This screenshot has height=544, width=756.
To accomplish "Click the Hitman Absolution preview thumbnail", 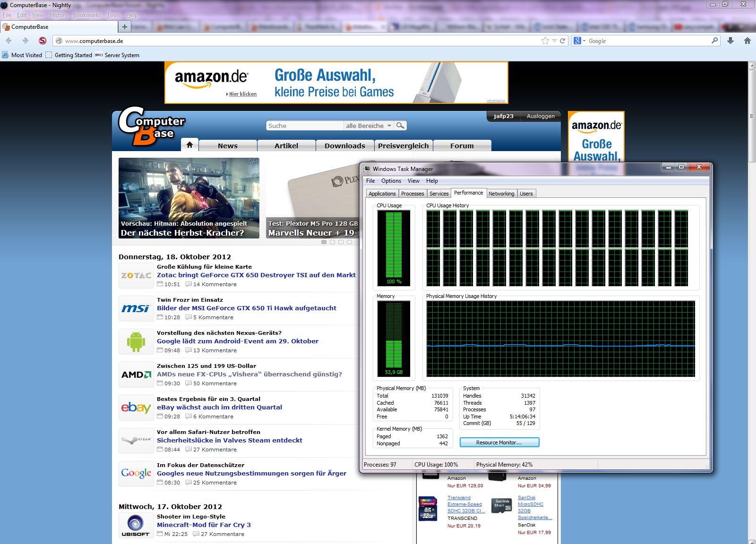I will pos(189,198).
